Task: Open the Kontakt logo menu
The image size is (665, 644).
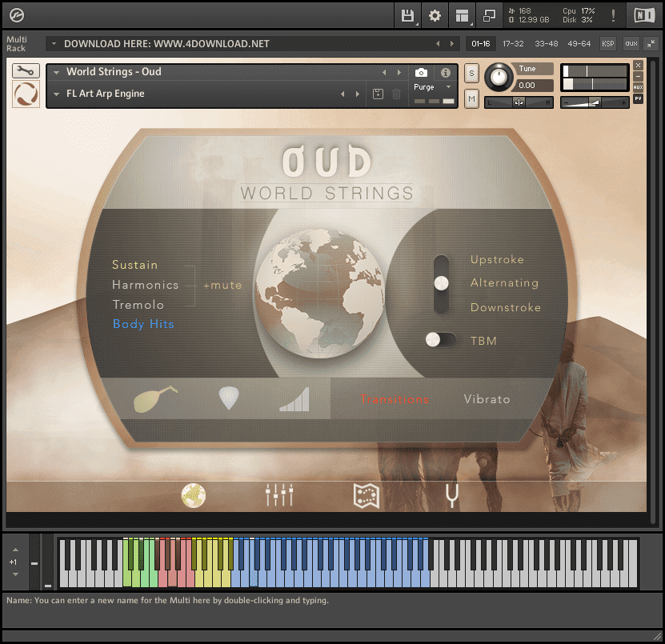Action: [x=17, y=15]
